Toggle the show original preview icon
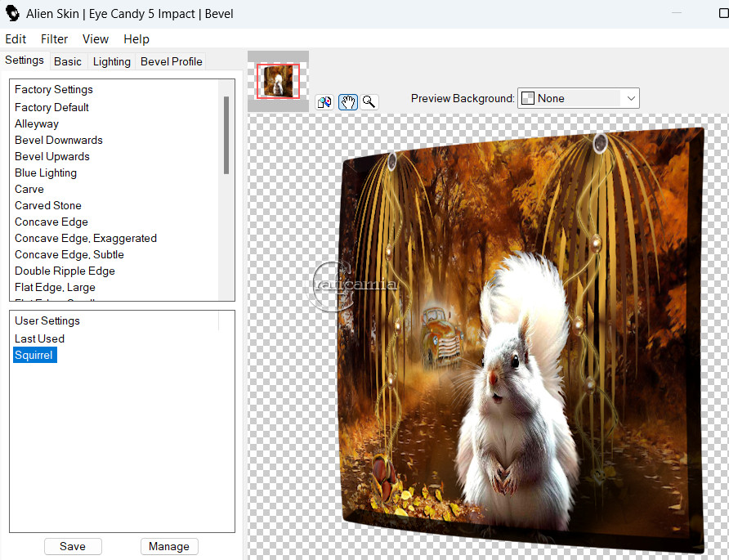Viewport: 729px width, 560px height. pos(324,102)
